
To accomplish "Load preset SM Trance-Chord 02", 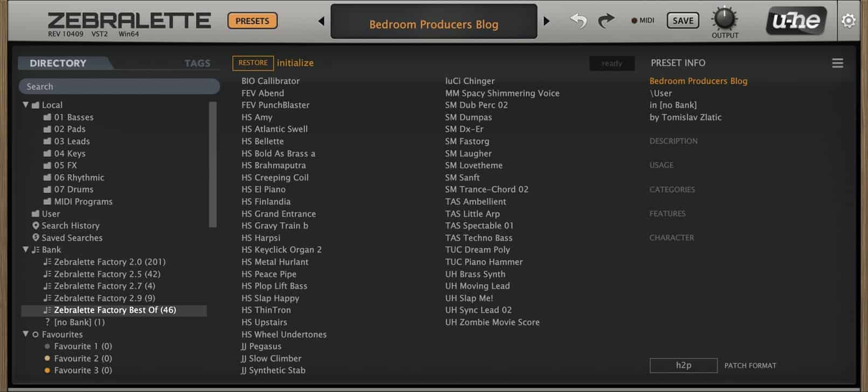I will tap(486, 190).
